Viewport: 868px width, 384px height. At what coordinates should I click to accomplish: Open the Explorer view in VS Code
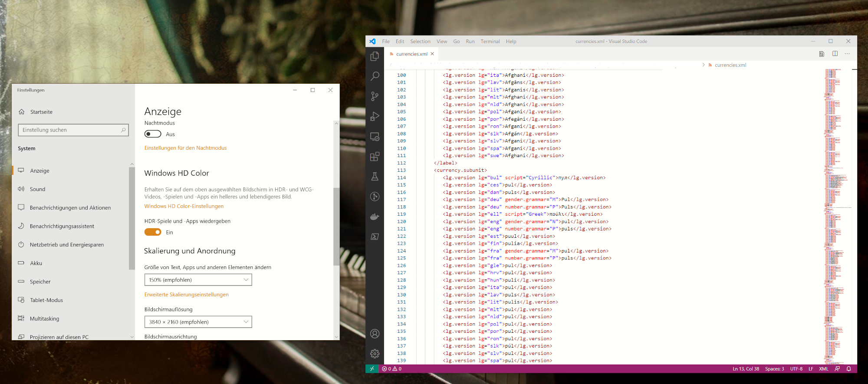pos(375,56)
